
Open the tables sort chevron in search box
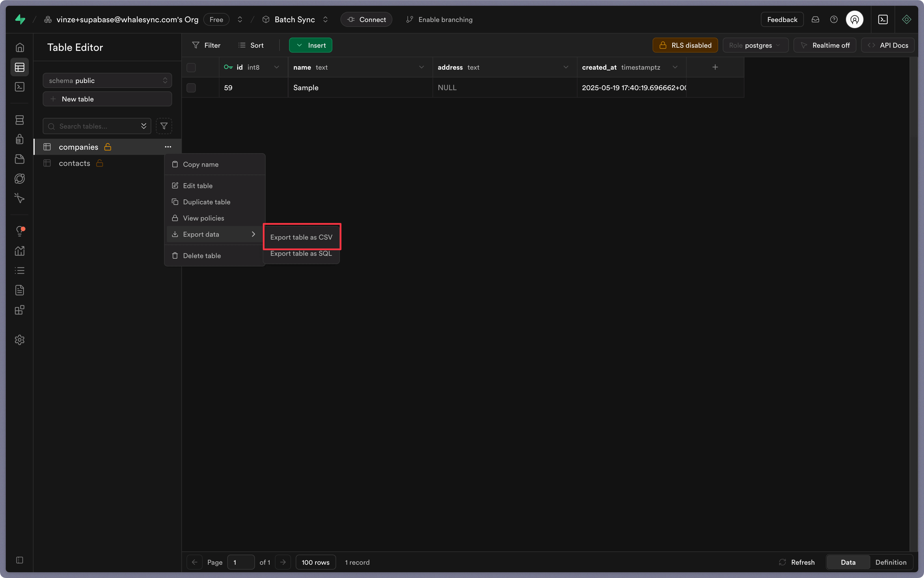click(x=144, y=126)
